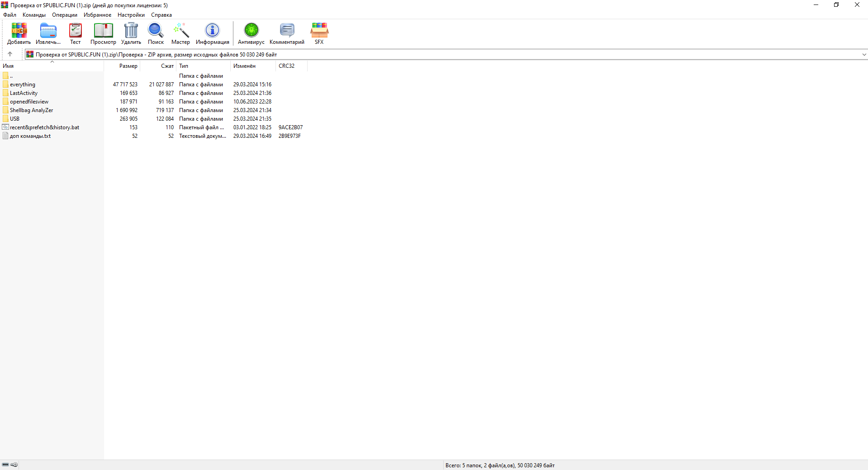Select the Shellbag AnalyZer folder name

[32, 110]
